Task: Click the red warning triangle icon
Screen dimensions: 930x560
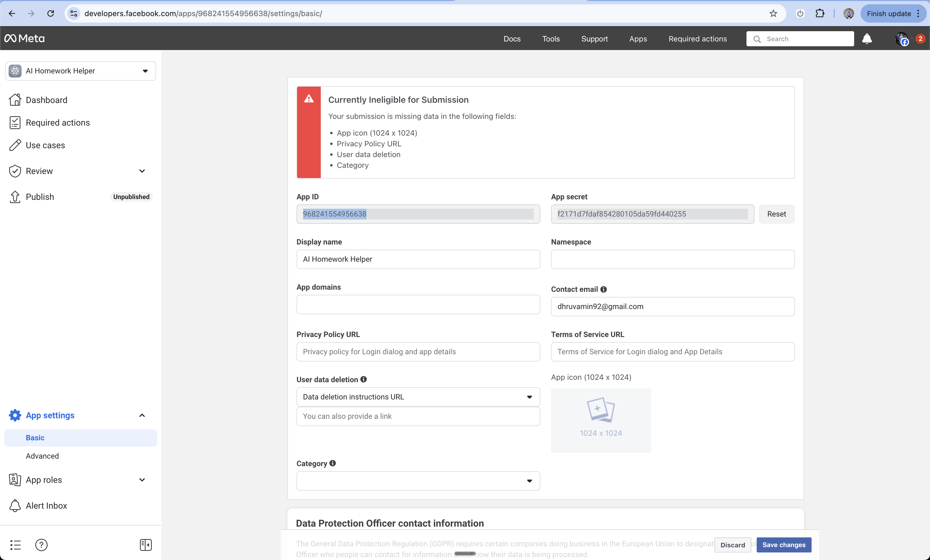Action: (309, 99)
